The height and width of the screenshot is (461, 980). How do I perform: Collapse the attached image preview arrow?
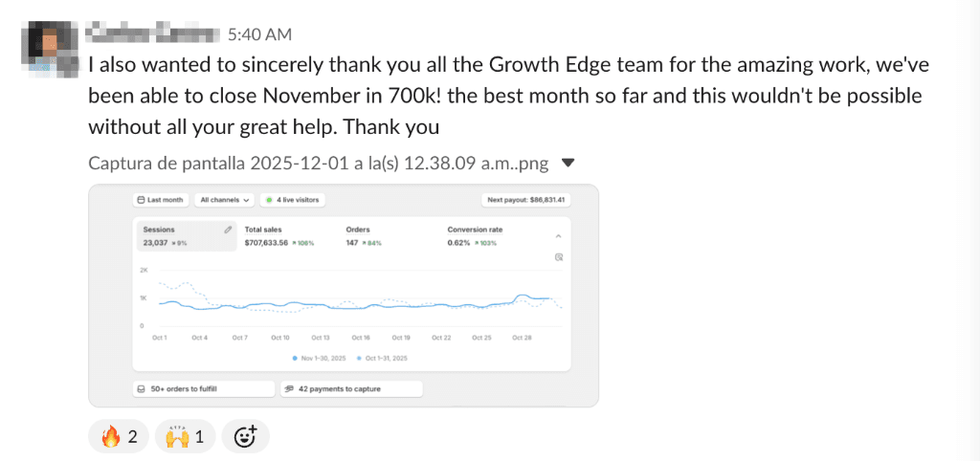tap(568, 164)
